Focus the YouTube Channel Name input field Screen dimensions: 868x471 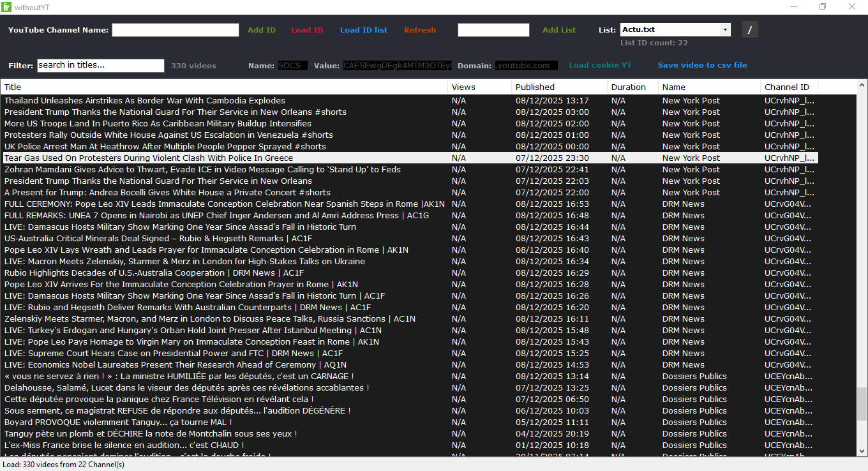click(x=176, y=30)
